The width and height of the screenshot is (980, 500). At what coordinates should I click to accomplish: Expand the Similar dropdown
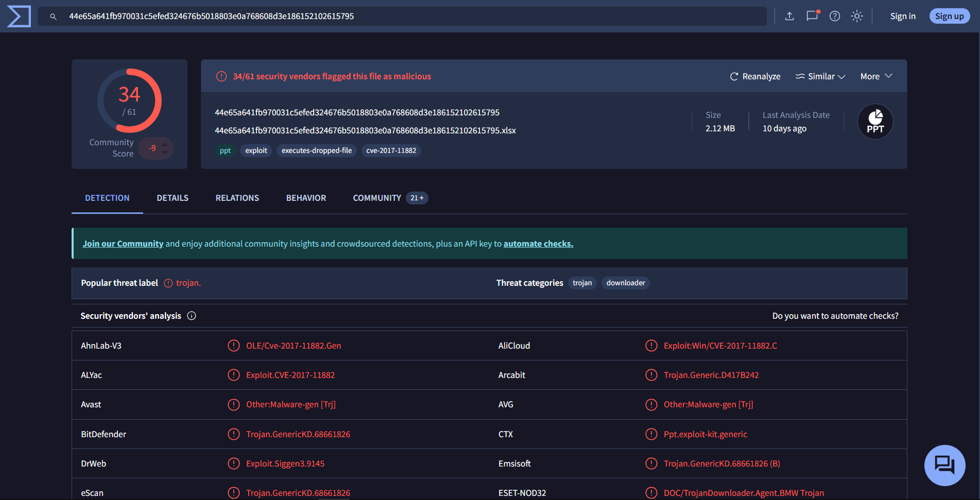[820, 77]
